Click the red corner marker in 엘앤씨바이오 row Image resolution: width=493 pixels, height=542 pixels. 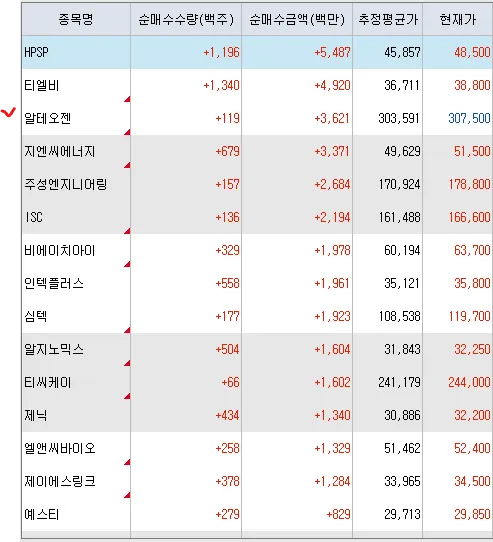(128, 462)
